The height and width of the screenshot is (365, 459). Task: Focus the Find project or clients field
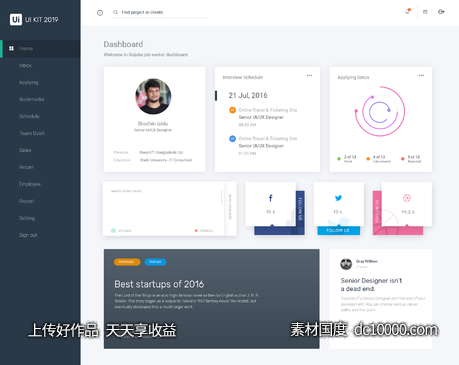[x=161, y=13]
